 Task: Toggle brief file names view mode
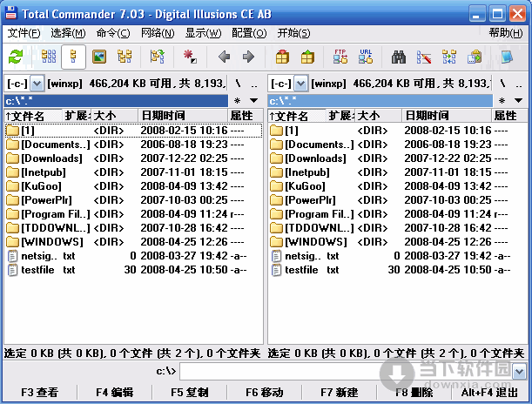click(50, 57)
